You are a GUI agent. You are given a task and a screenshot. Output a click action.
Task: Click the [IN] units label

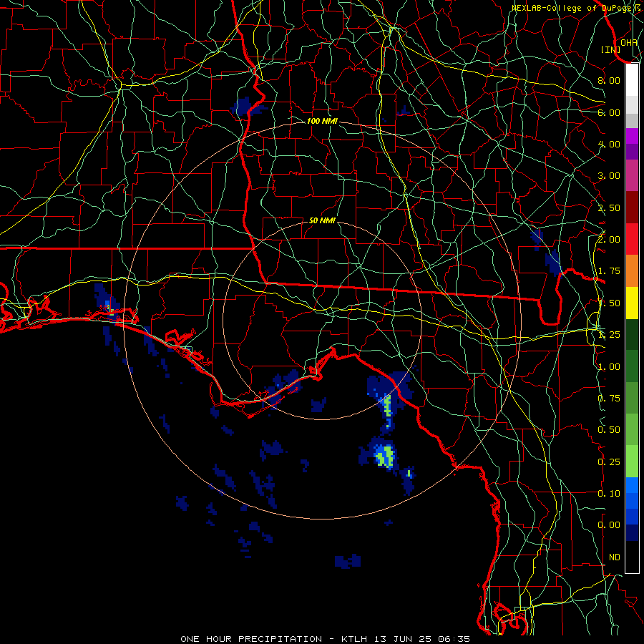[x=611, y=49]
